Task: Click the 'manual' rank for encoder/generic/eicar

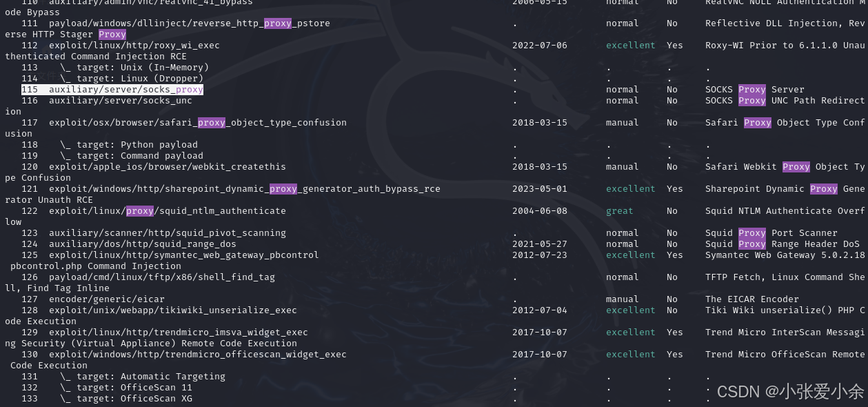Action: click(623, 299)
